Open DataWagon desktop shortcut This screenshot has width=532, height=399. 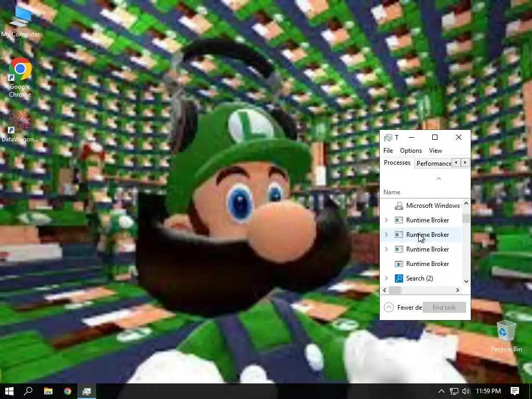[x=20, y=126]
